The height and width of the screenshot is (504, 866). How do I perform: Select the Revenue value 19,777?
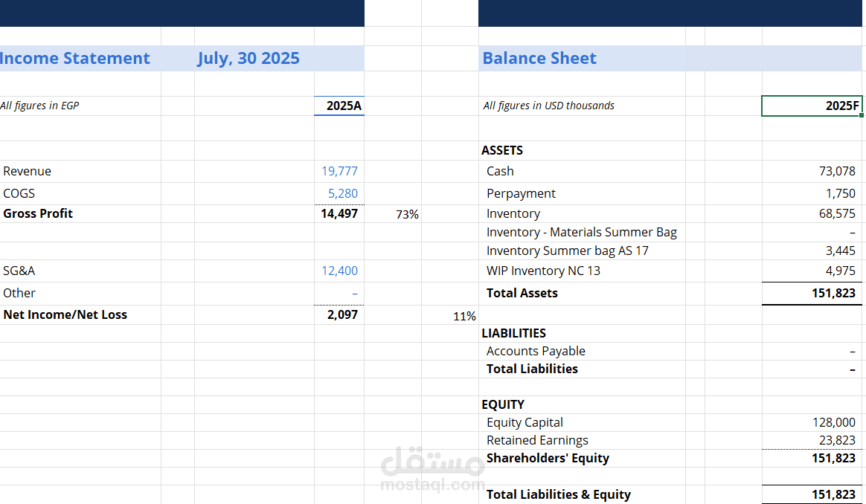(x=339, y=171)
